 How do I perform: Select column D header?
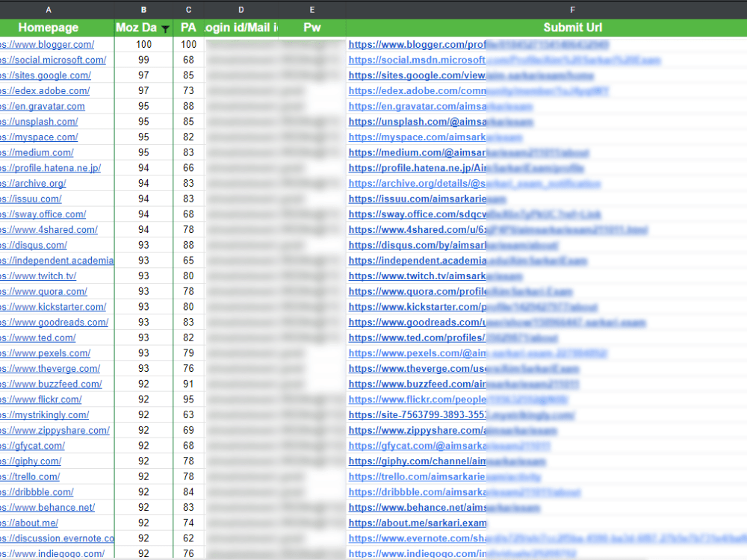[x=241, y=10]
